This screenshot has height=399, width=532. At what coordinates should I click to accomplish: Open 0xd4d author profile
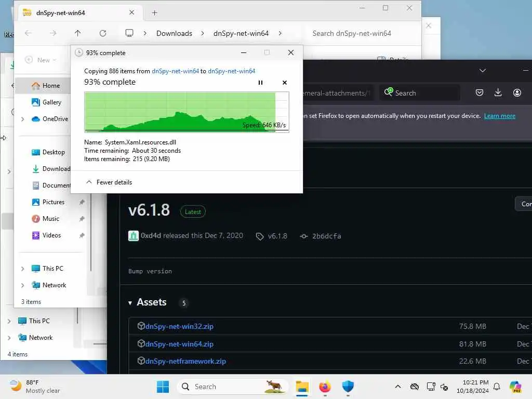click(x=151, y=235)
